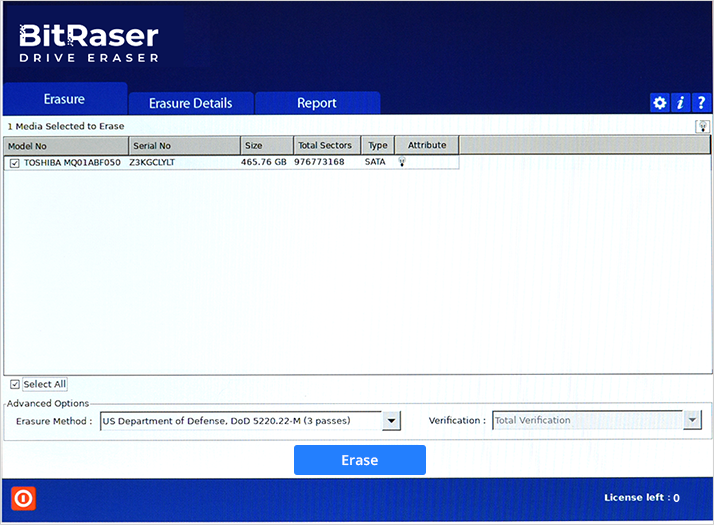Click the Attribute column header
714x525 pixels.
427,145
